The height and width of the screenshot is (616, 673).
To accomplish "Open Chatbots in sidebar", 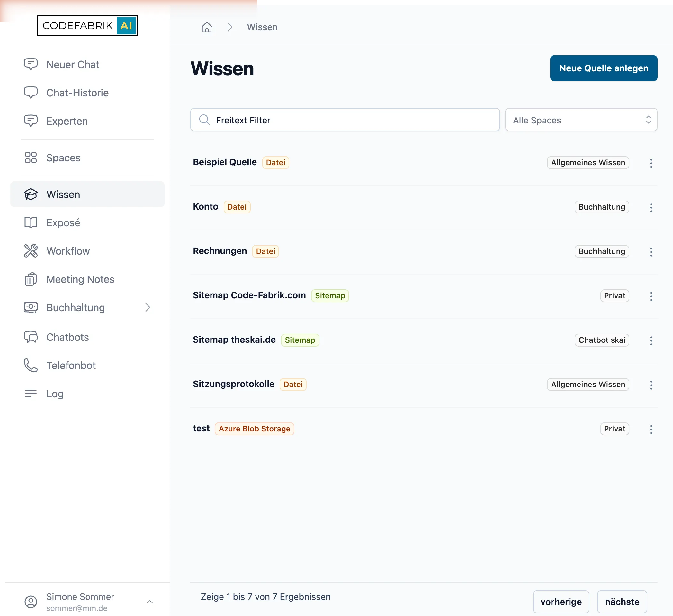I will click(x=87, y=337).
